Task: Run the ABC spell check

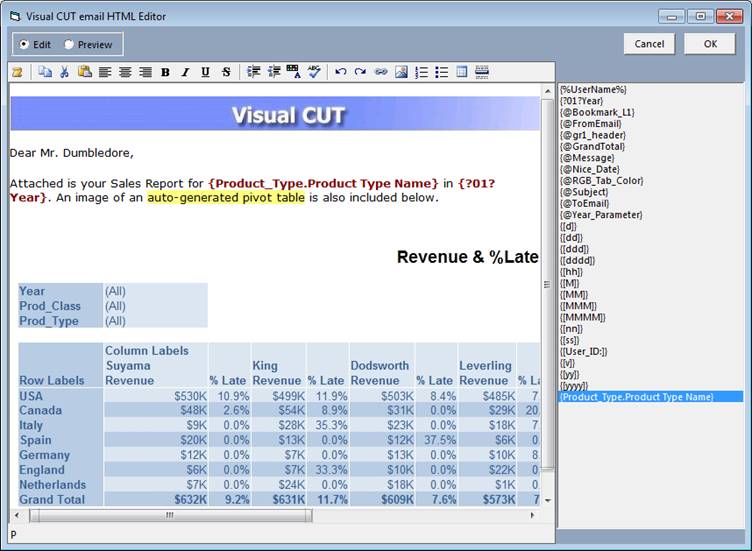Action: pos(314,72)
